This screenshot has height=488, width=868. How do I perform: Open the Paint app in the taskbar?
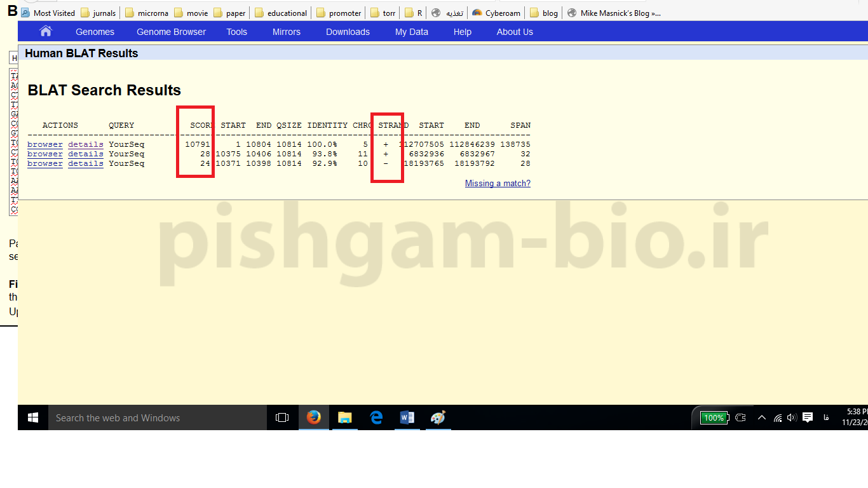[438, 417]
